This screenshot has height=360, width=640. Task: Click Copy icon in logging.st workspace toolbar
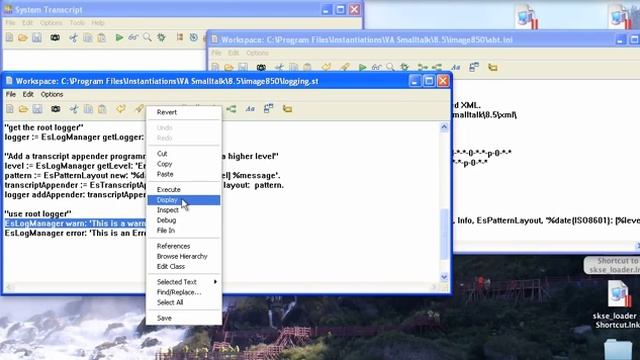(88, 109)
